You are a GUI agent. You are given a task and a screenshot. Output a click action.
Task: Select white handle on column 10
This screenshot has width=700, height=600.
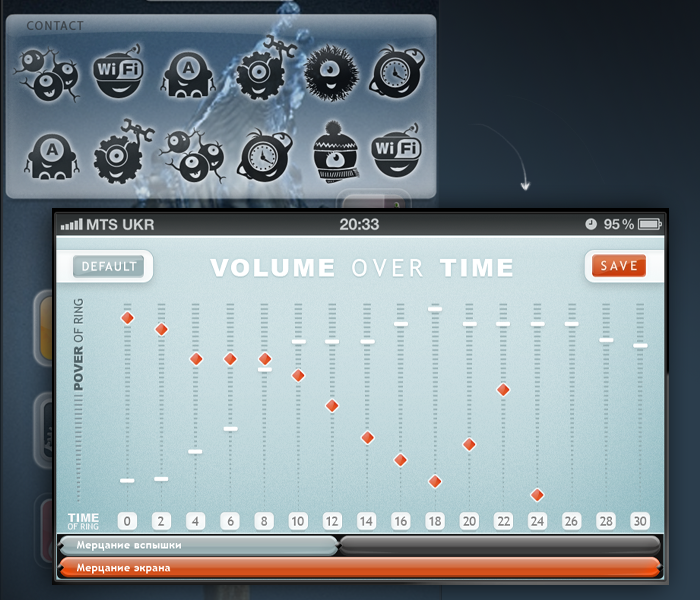pyautogui.click(x=299, y=342)
